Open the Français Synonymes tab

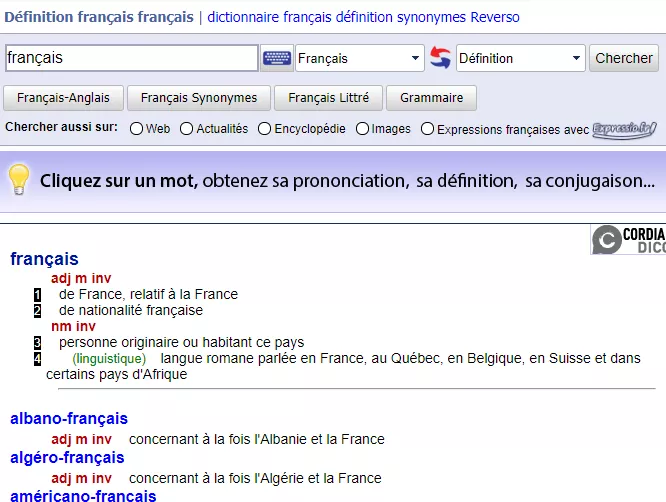click(199, 98)
